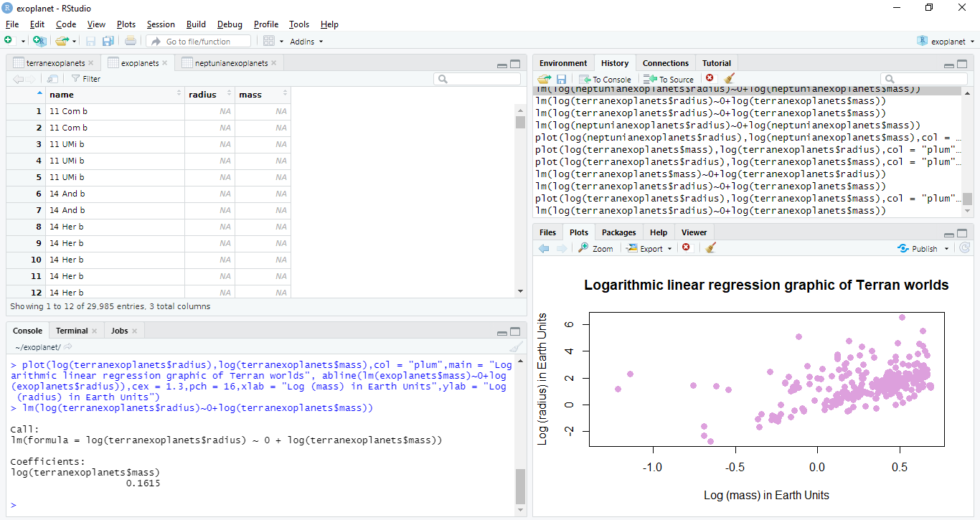Click the Print icon in toolbar
This screenshot has height=520, width=980.
[x=131, y=42]
